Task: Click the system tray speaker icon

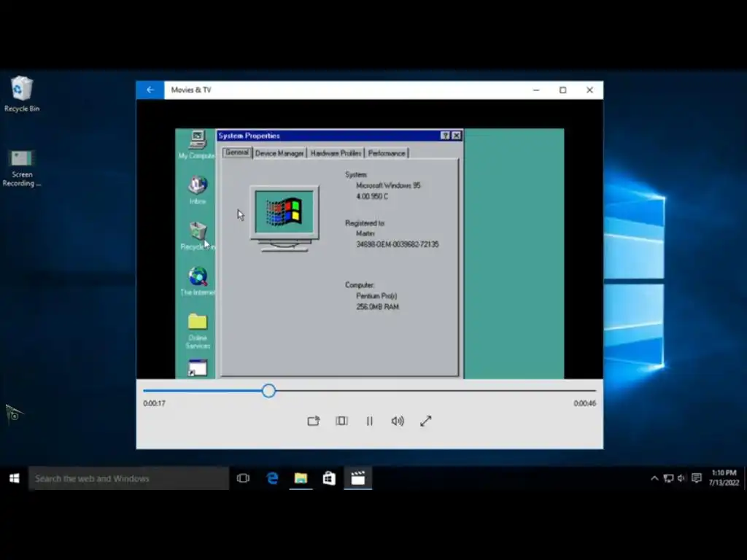Action: pyautogui.click(x=682, y=478)
